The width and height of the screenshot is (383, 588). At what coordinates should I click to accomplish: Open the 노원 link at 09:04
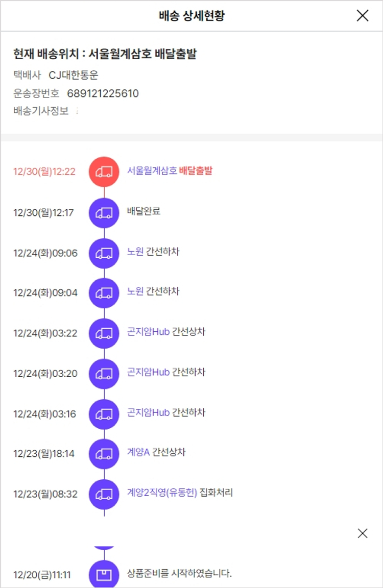coord(135,291)
